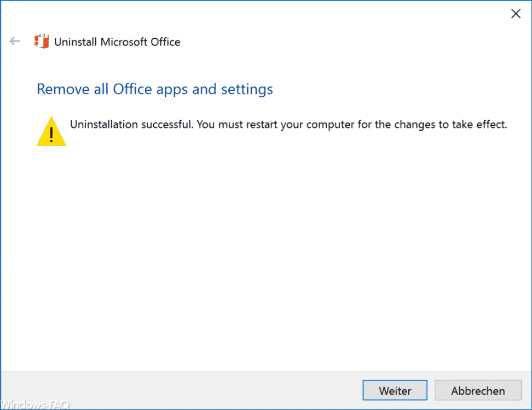Click the orange Microsoft Office logo

click(42, 42)
